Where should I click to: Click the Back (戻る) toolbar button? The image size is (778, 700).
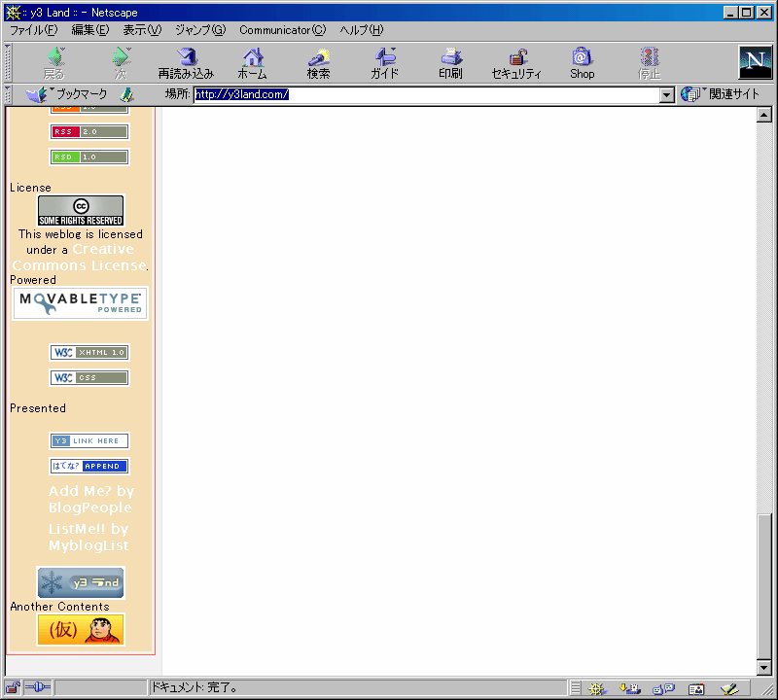(54, 63)
